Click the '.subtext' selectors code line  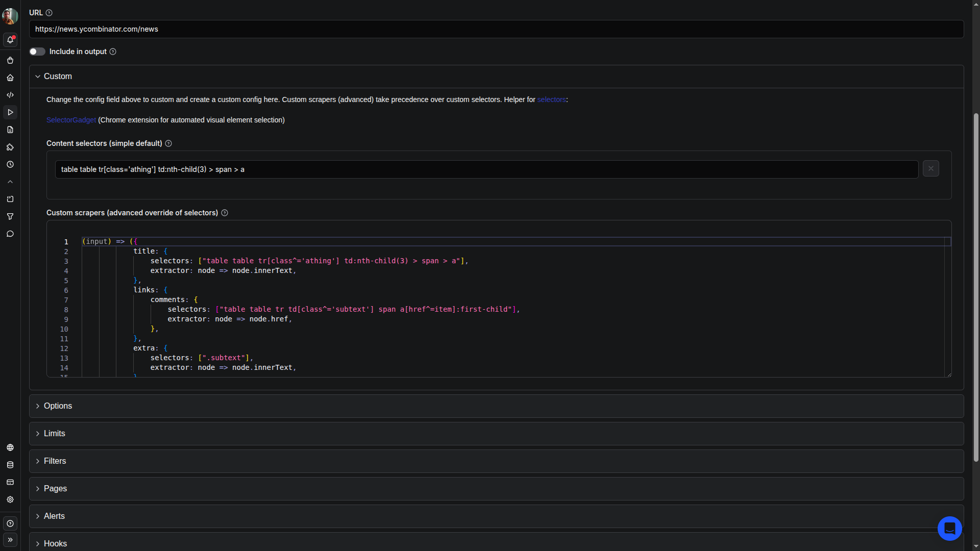click(202, 358)
